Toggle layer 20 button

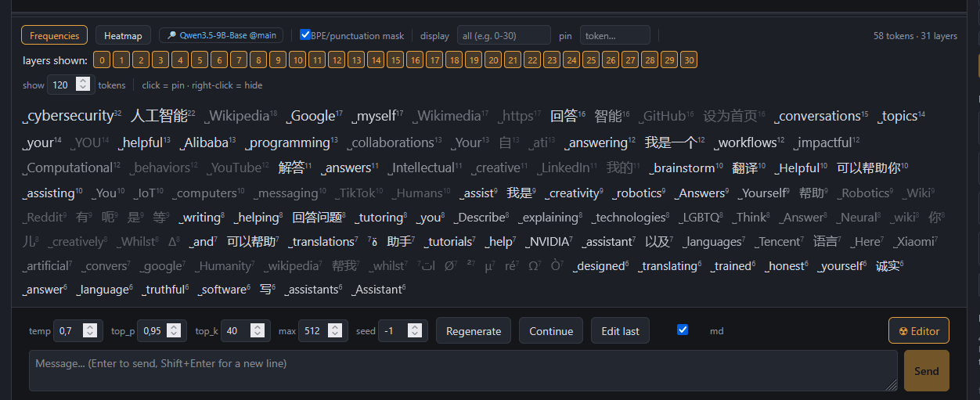pyautogui.click(x=493, y=59)
